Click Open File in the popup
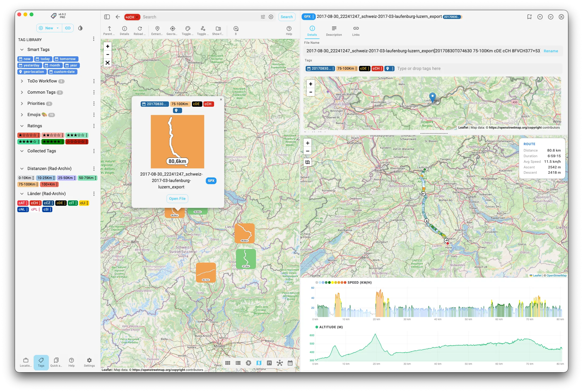Image resolution: width=583 pixels, height=392 pixels. (x=177, y=199)
